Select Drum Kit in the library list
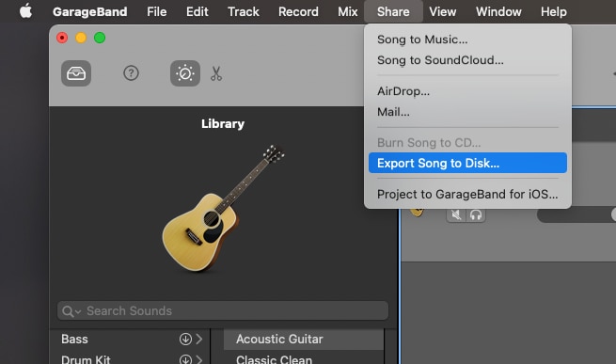Screen dimensions: 616x364 point(86,359)
